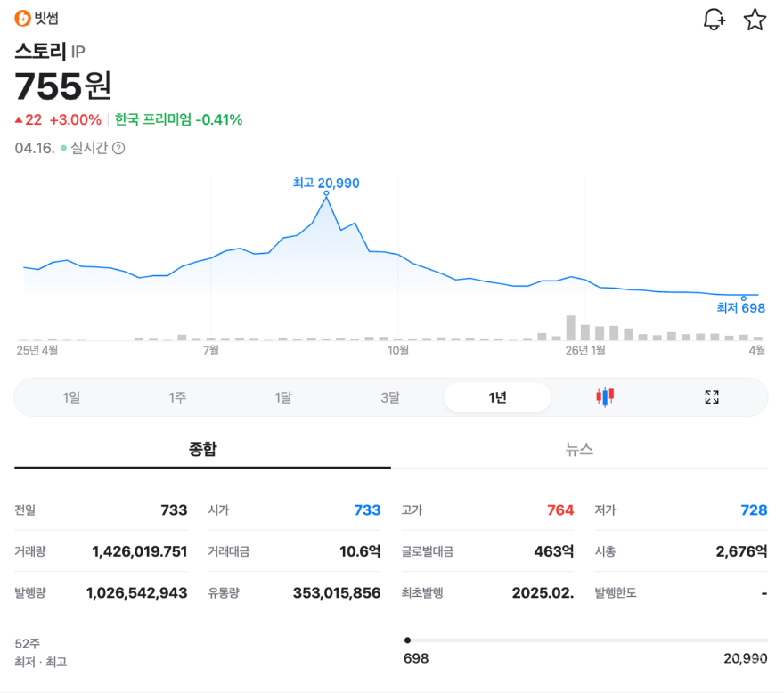
Task: Click the 글로벌대금 value 463억
Action: click(554, 551)
